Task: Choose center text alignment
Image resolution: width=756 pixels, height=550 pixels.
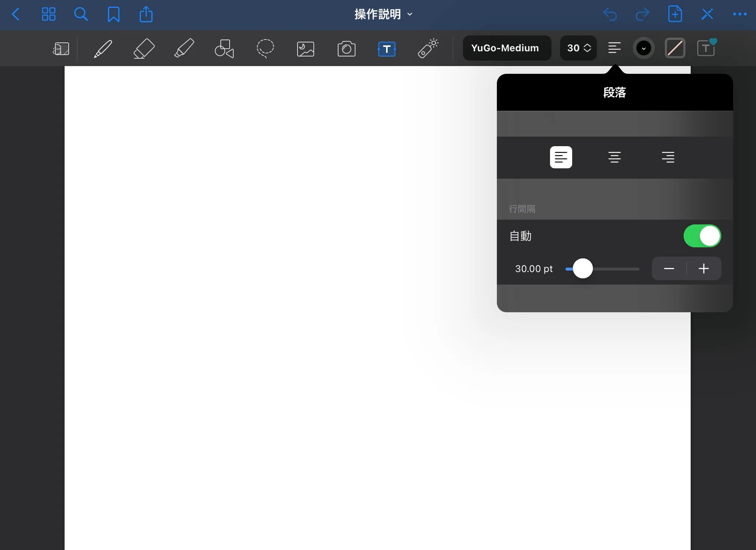Action: point(614,157)
